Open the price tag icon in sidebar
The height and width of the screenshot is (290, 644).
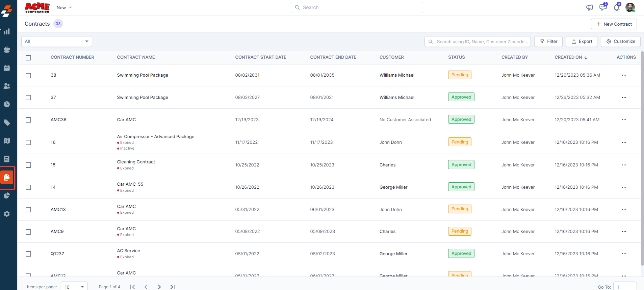pos(7,123)
